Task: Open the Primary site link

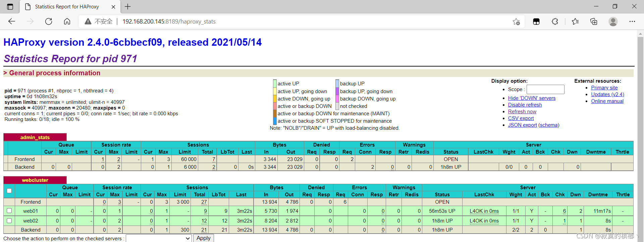Action: point(604,88)
